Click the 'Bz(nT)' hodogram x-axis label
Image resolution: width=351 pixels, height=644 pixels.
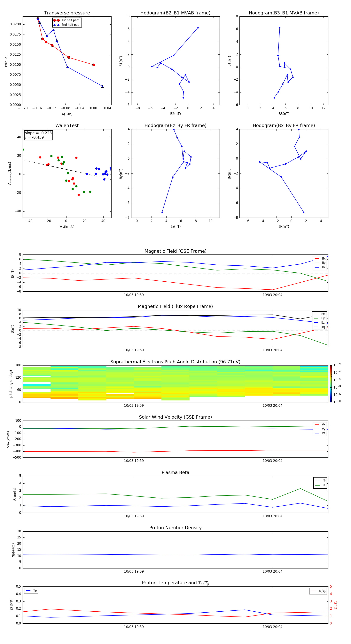pyautogui.click(x=175, y=227)
